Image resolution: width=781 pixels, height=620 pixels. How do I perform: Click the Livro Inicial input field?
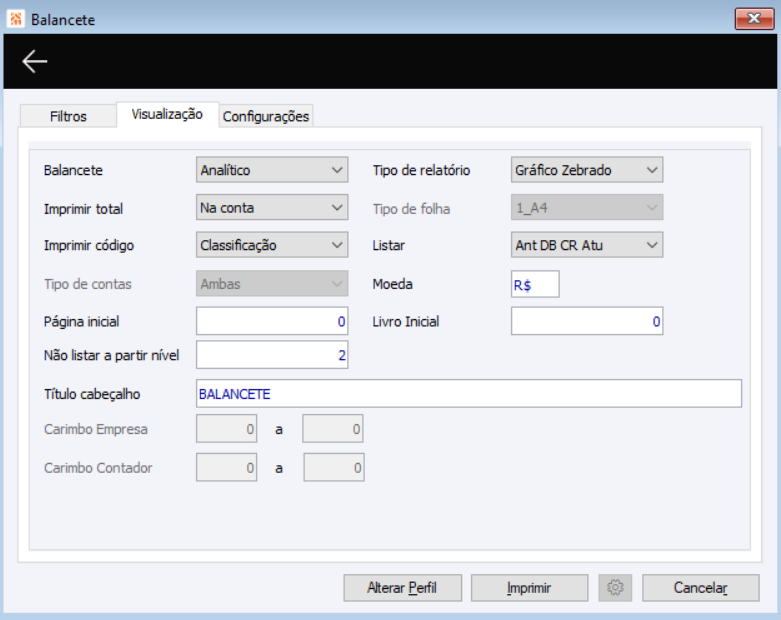pos(587,321)
